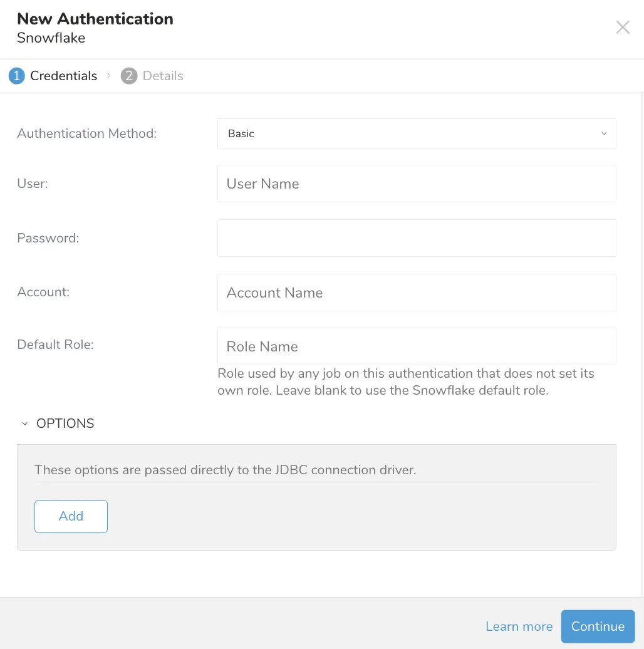644x649 pixels.
Task: Click the blue step 1 circle icon
Action: [x=16, y=76]
